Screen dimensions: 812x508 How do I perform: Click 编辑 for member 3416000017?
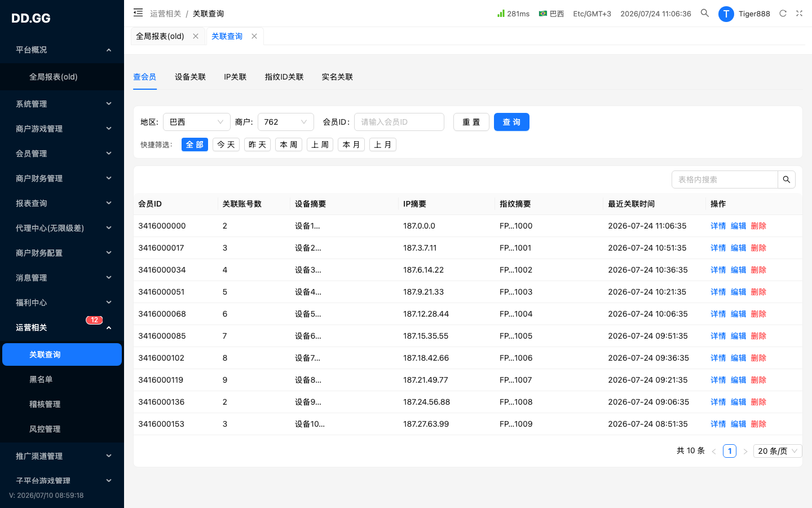pos(738,248)
